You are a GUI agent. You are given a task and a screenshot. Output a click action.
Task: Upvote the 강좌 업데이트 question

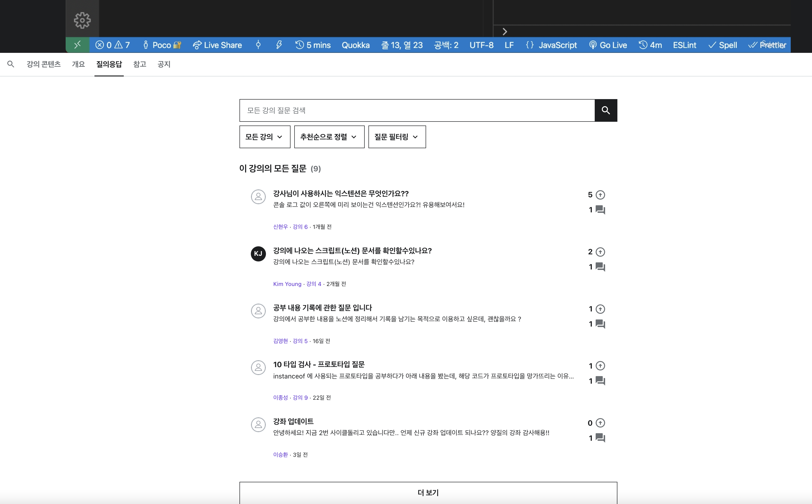tap(600, 423)
